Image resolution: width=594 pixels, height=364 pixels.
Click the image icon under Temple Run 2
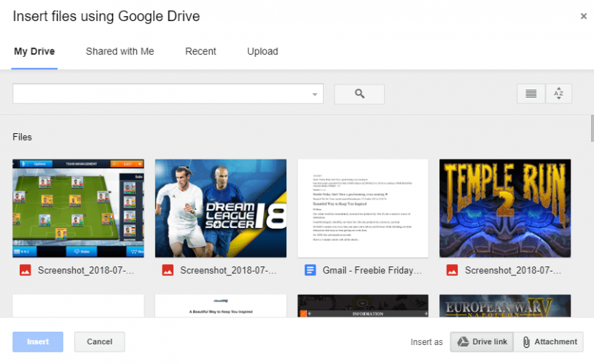(452, 270)
